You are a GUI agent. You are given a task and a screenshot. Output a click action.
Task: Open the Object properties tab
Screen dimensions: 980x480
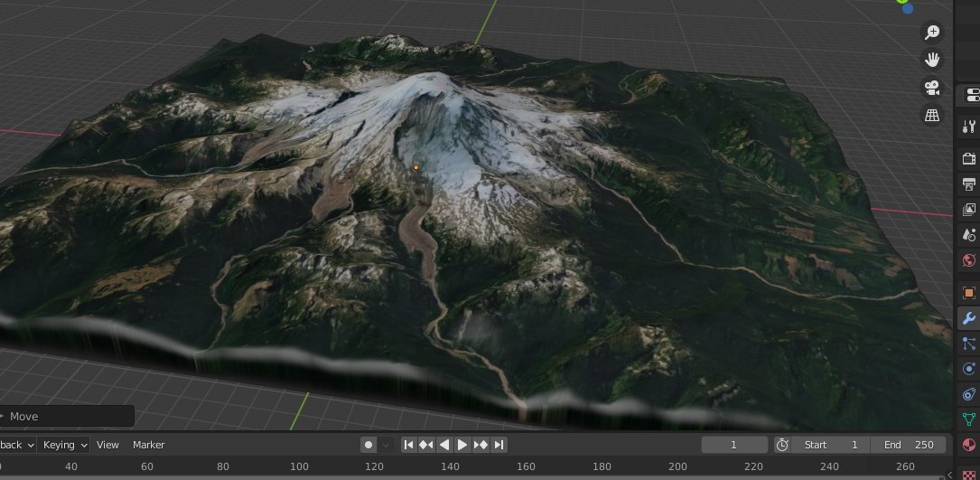pyautogui.click(x=969, y=293)
